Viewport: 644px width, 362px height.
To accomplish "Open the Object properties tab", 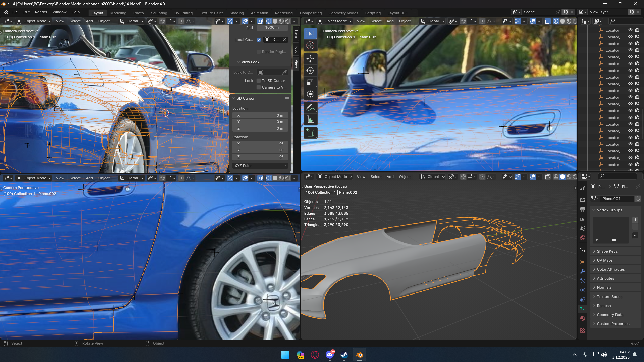I will 583,262.
